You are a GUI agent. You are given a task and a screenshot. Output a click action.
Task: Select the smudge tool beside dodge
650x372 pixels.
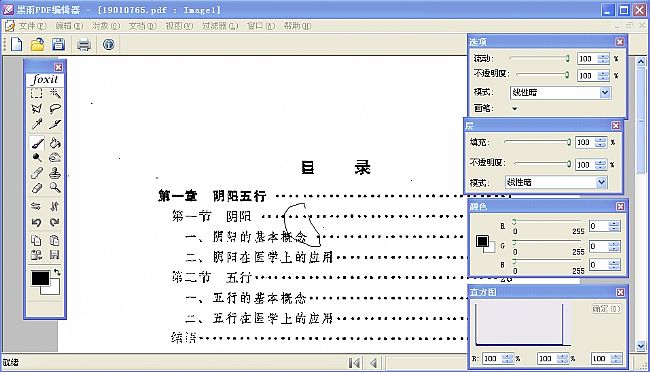coord(55,158)
